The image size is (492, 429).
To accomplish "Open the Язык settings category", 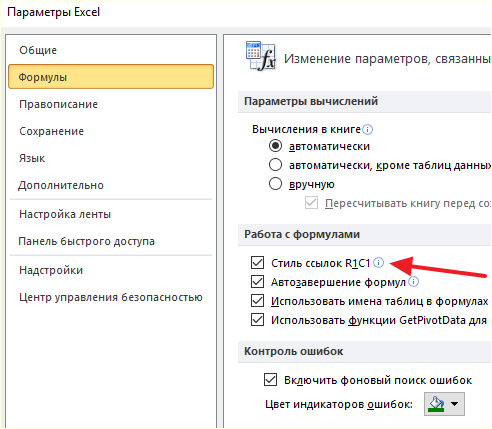I will coord(32,158).
